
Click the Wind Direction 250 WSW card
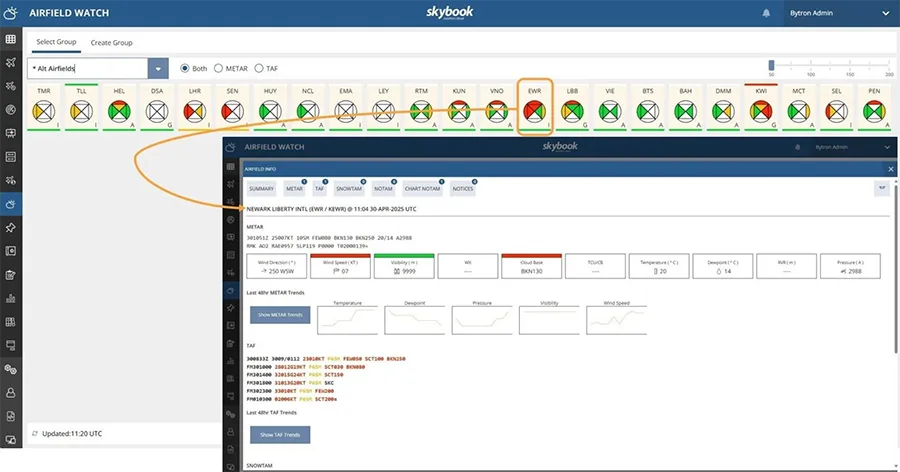click(x=277, y=266)
